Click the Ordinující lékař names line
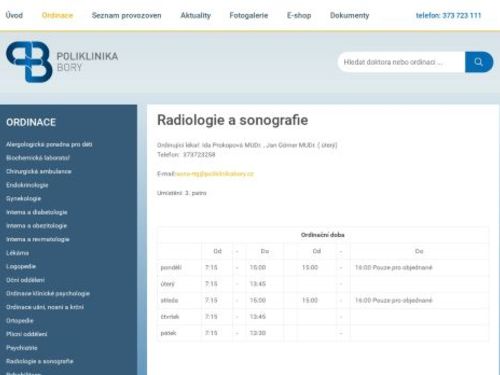 (247, 145)
